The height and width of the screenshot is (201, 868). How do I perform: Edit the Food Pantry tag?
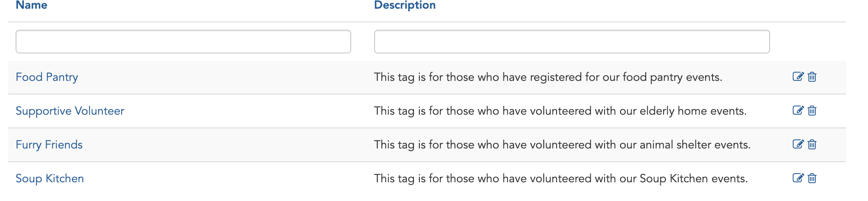point(798,77)
